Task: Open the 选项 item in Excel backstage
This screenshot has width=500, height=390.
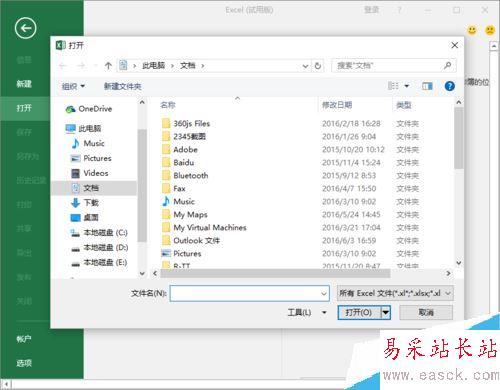Action: click(x=24, y=363)
